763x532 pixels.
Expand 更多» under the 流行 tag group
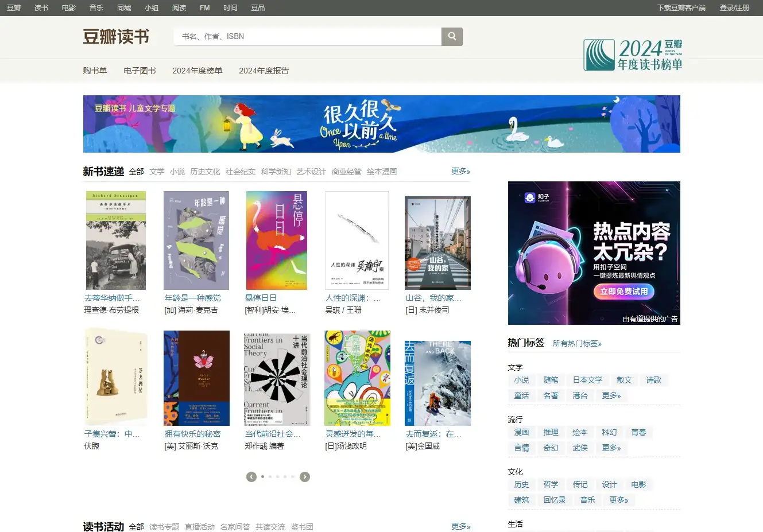[x=612, y=448]
